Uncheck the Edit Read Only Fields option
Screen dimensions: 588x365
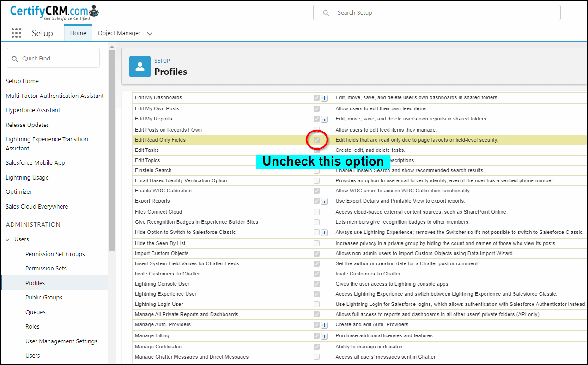(316, 140)
